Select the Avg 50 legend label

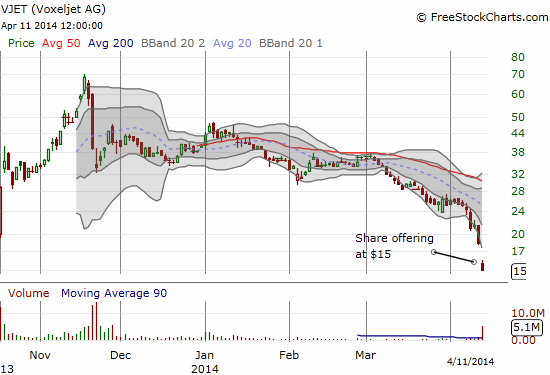tap(61, 43)
